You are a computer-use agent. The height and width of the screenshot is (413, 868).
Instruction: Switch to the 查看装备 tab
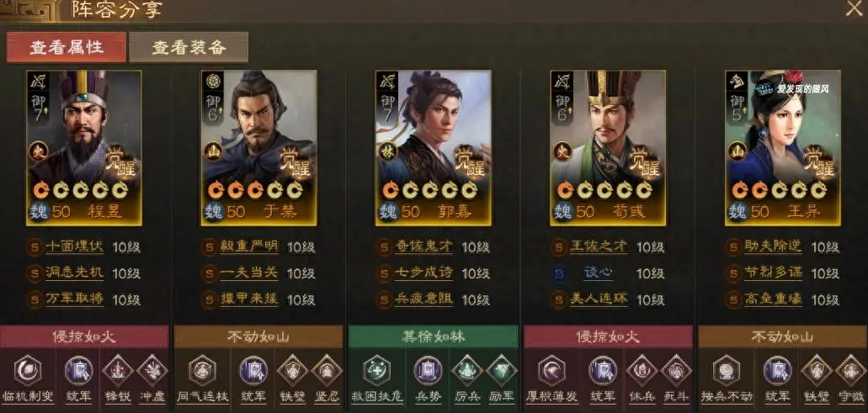(189, 47)
